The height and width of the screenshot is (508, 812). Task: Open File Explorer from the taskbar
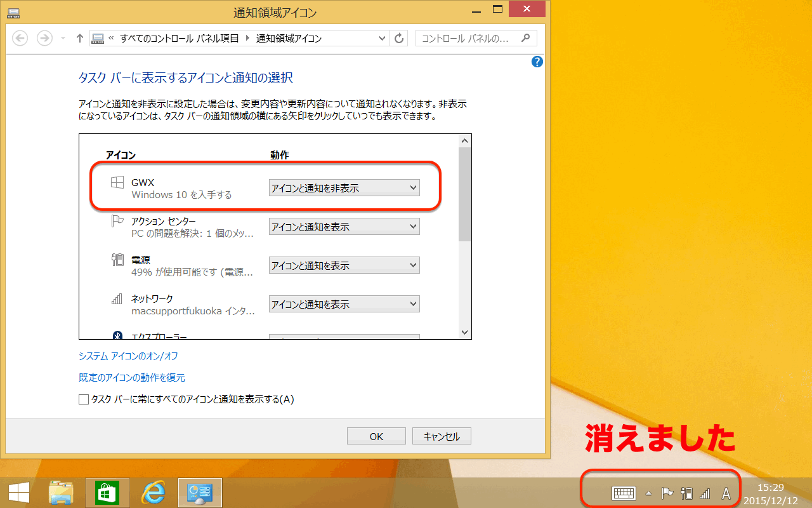pyautogui.click(x=61, y=493)
